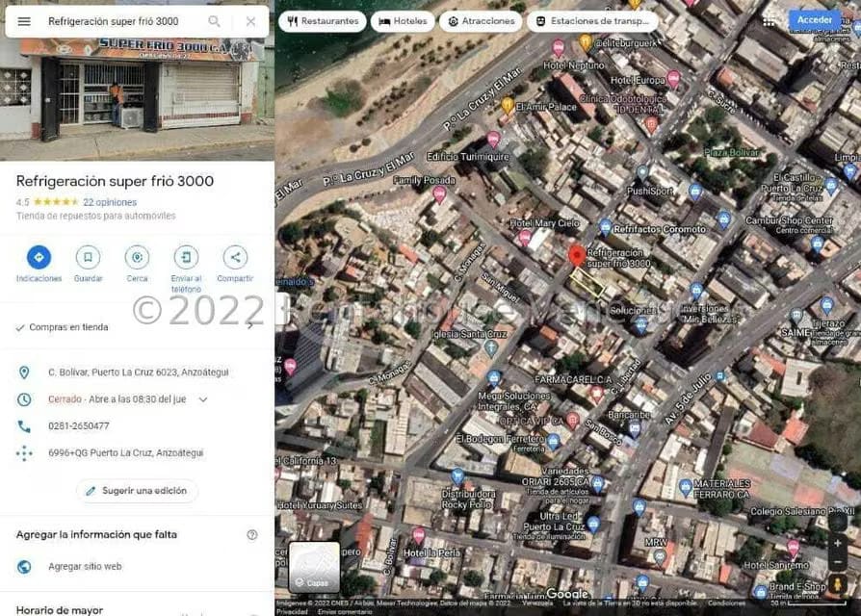Click the Hotel la Perla marker

click(418, 535)
